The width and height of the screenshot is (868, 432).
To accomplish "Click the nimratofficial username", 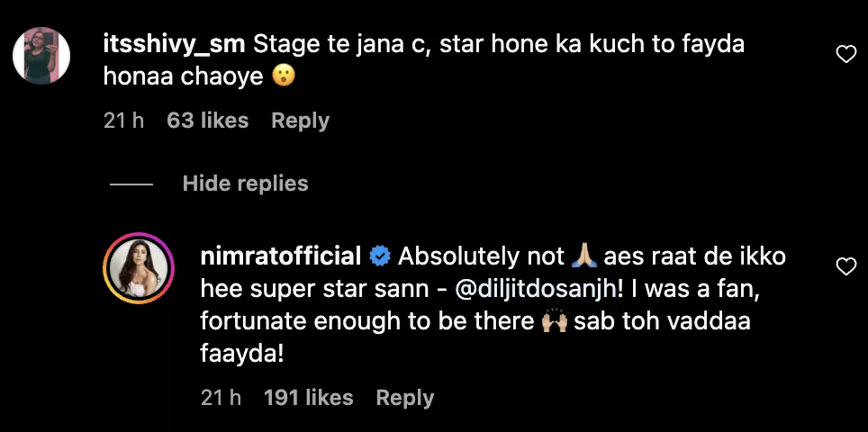I will [x=284, y=256].
